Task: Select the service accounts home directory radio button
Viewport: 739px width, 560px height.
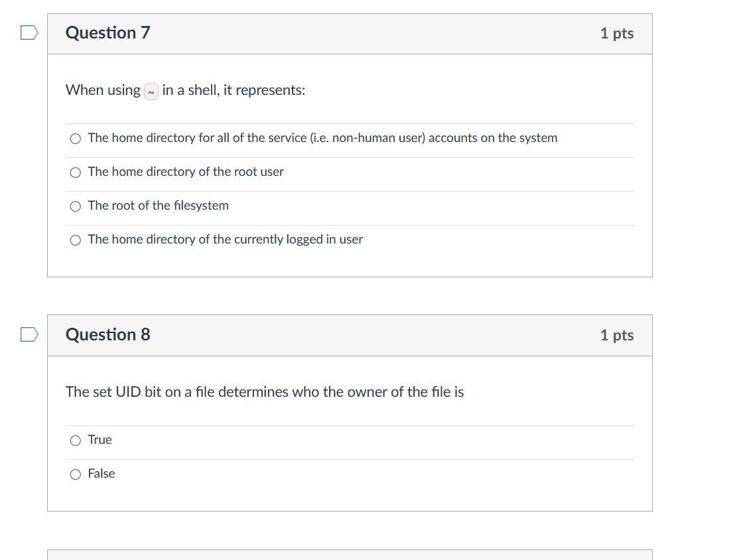Action: [75, 139]
